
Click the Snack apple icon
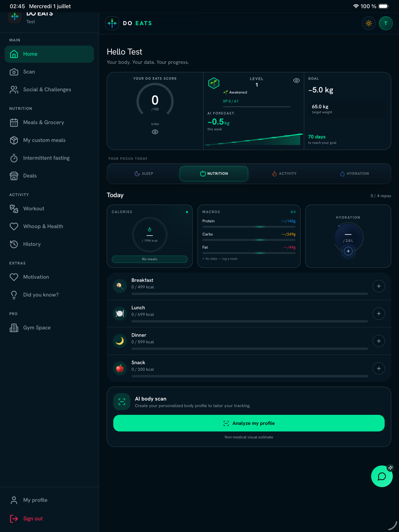tap(120, 369)
